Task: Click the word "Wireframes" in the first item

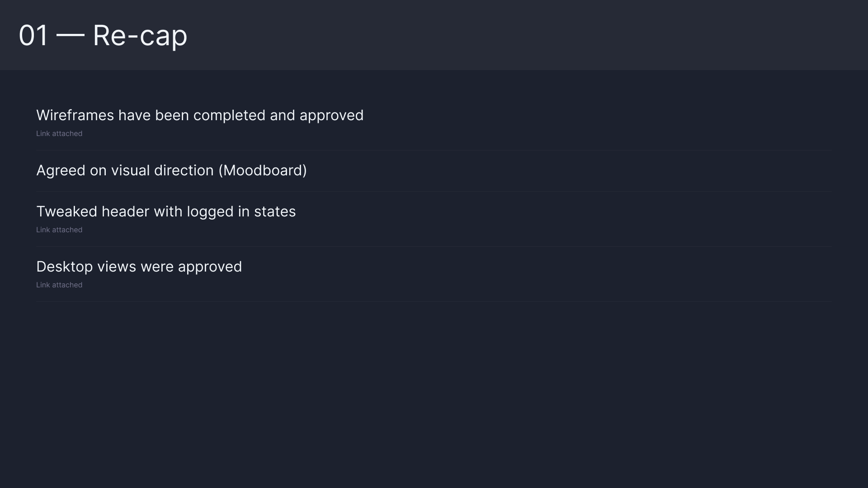Action: [75, 115]
